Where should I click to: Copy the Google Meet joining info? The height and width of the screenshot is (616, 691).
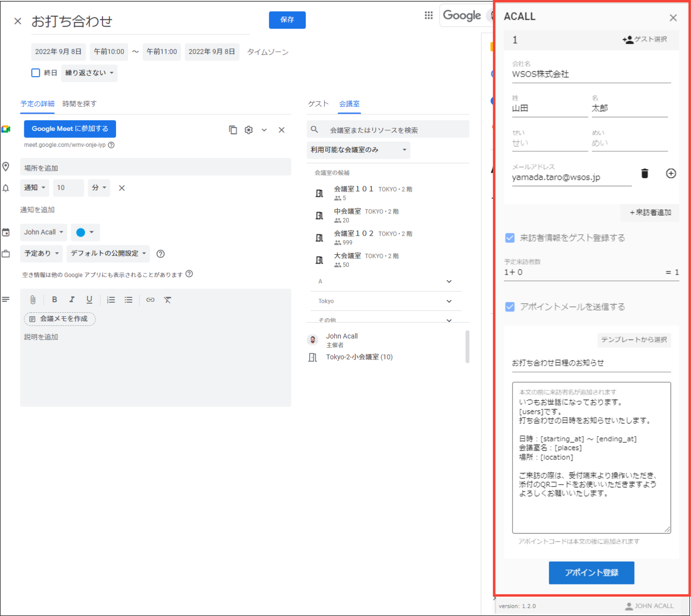pyautogui.click(x=233, y=130)
